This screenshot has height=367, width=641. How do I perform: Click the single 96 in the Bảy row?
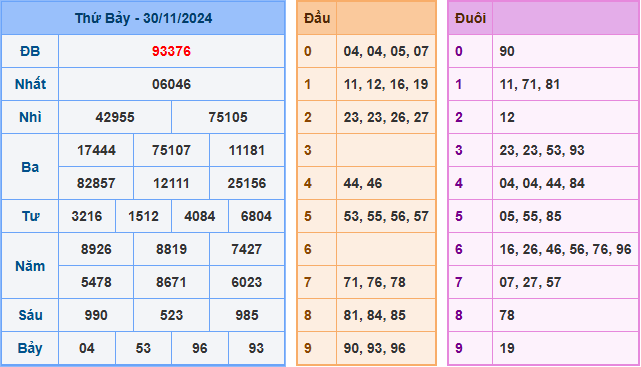pos(199,348)
